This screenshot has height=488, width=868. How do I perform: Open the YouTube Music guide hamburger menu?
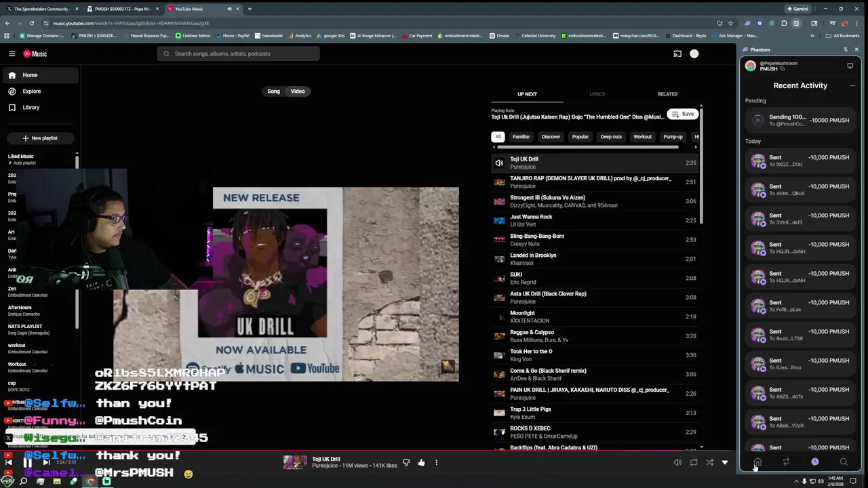point(12,54)
